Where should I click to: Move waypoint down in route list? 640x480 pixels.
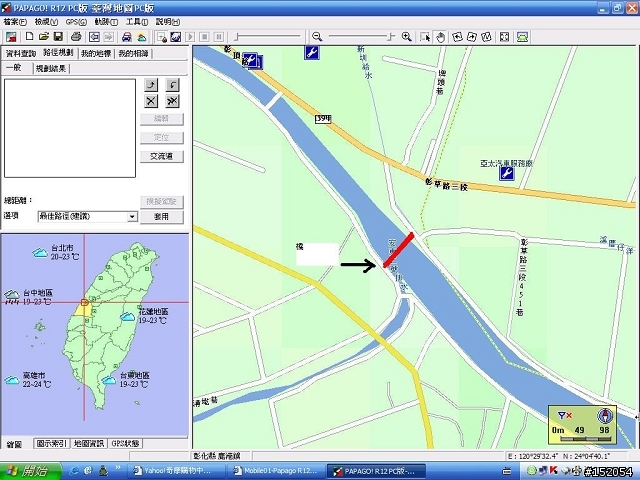(172, 85)
